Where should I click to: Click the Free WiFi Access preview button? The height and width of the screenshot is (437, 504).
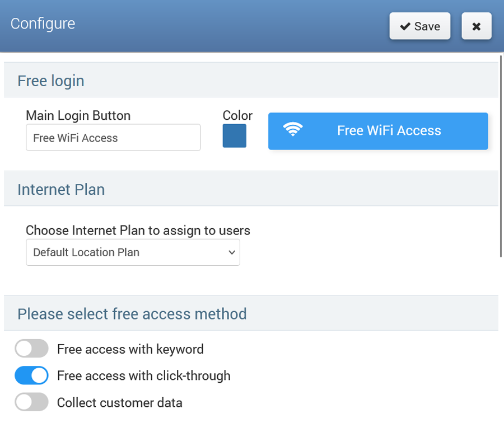coord(378,131)
